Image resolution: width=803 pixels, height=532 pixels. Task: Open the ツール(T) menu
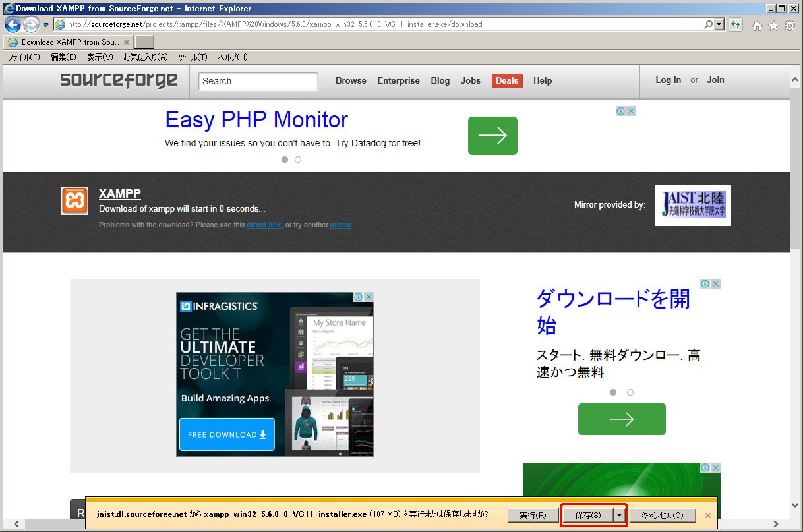click(x=193, y=57)
